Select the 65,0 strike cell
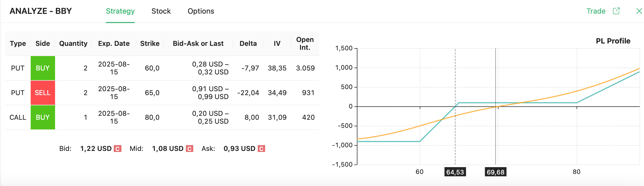644x186 pixels. (x=152, y=93)
